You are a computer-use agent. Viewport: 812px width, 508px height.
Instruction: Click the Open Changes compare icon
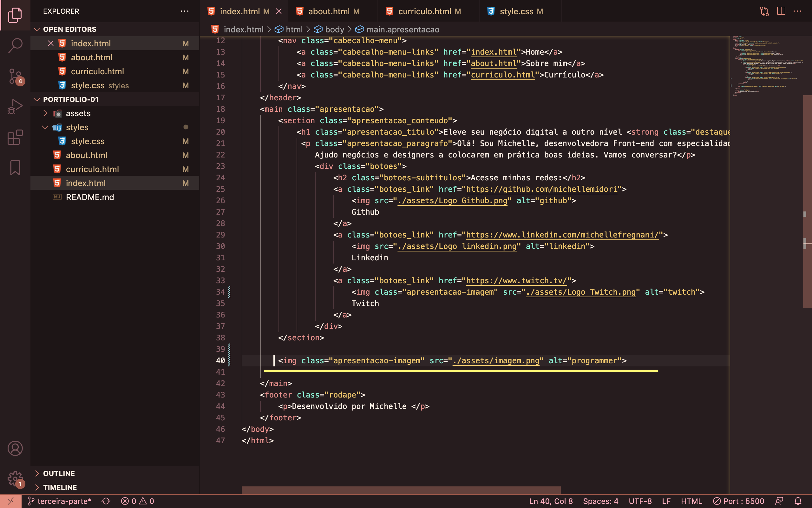point(764,11)
